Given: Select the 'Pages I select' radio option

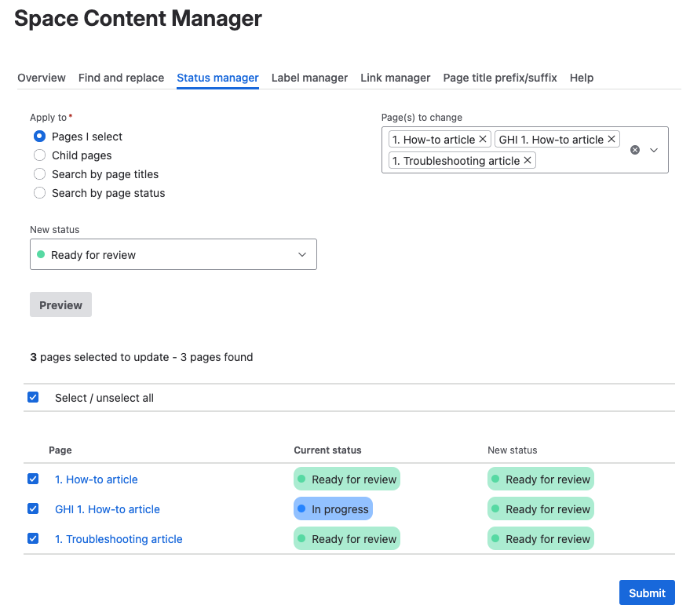Looking at the screenshot, I should point(40,137).
